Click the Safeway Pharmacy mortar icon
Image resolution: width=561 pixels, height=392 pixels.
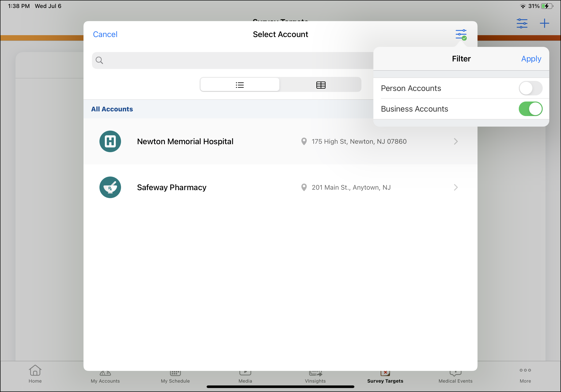[x=110, y=187]
